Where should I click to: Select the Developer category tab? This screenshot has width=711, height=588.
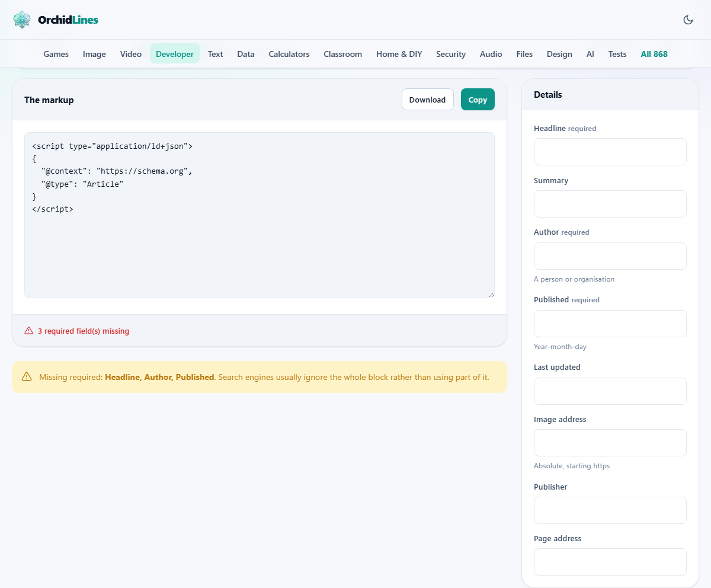(175, 54)
